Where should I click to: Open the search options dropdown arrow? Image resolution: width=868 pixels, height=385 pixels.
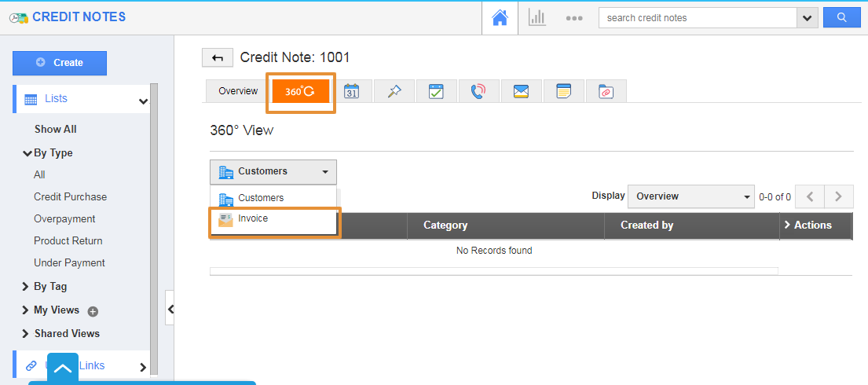coord(807,18)
